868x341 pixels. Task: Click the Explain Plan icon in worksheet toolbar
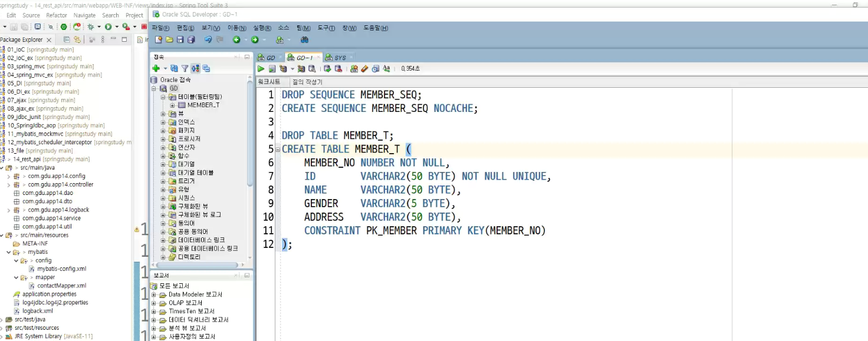click(x=283, y=69)
